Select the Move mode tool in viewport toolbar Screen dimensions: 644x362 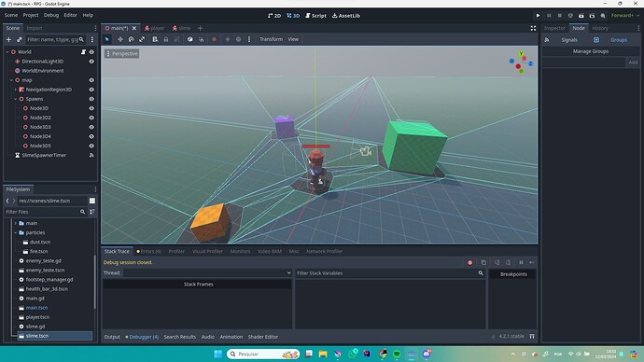click(x=119, y=39)
